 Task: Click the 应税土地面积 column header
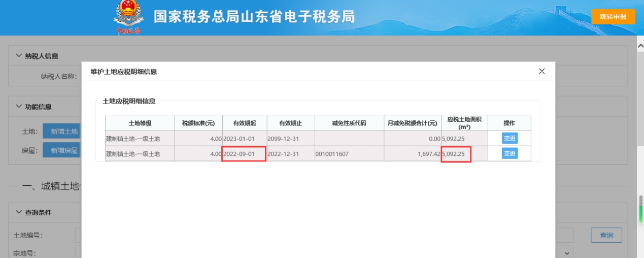(x=464, y=123)
